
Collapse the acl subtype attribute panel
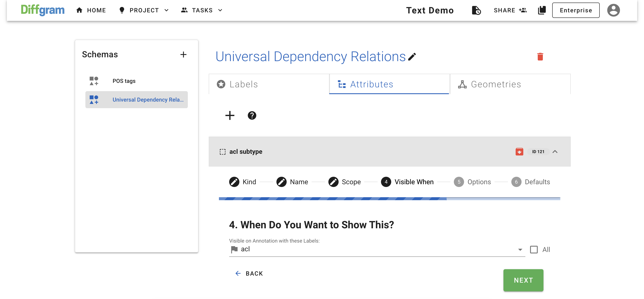555,151
